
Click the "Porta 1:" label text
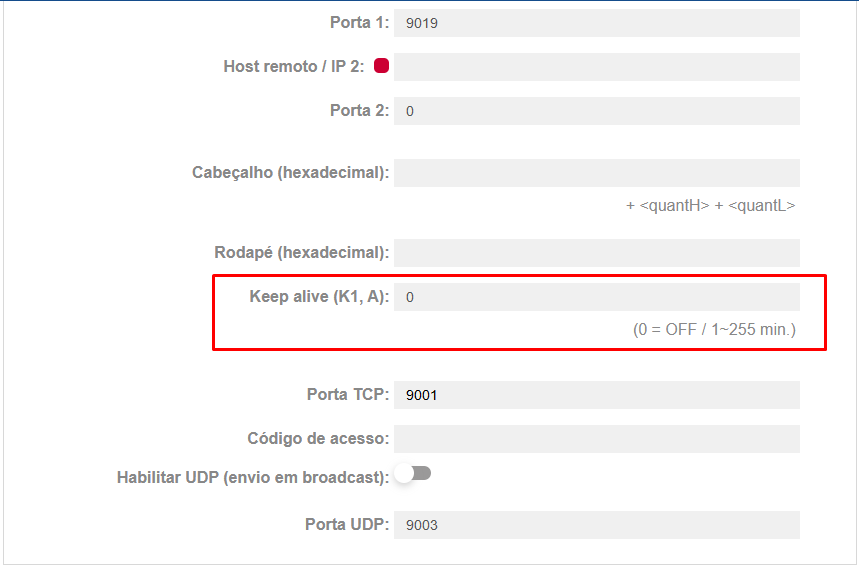click(359, 23)
